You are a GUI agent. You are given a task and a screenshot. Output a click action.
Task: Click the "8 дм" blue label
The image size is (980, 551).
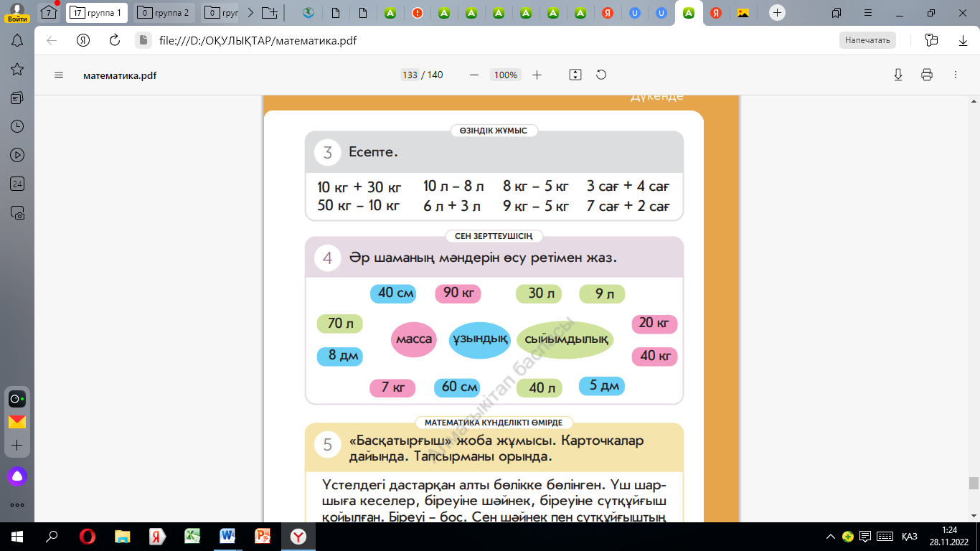click(340, 356)
